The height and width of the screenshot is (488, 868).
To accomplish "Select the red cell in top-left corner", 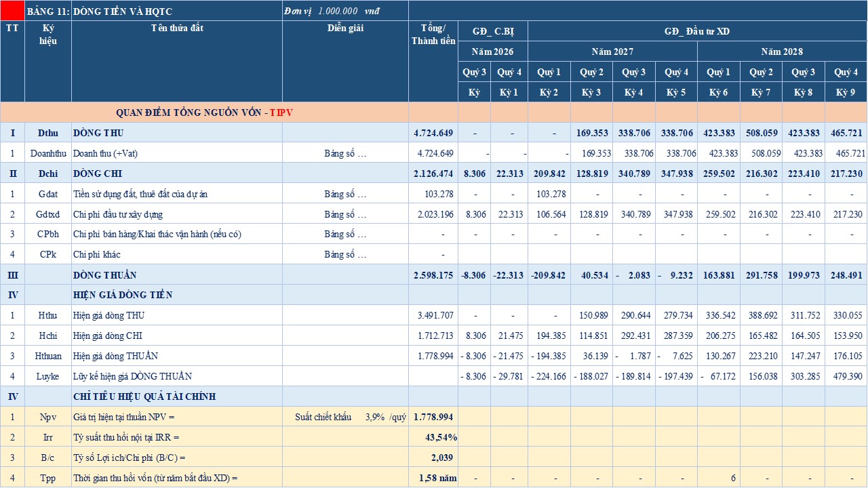I will [12, 10].
